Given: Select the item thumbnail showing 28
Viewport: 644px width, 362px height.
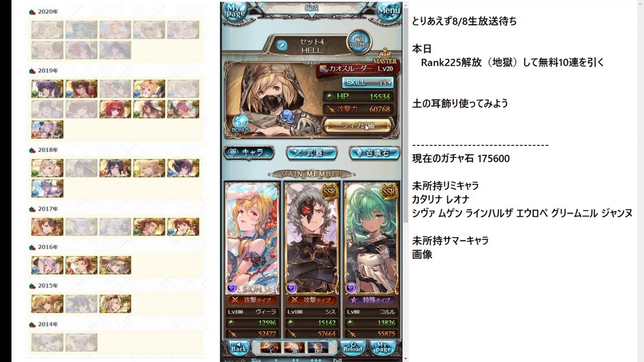Looking at the screenshot, I should pos(294,348).
